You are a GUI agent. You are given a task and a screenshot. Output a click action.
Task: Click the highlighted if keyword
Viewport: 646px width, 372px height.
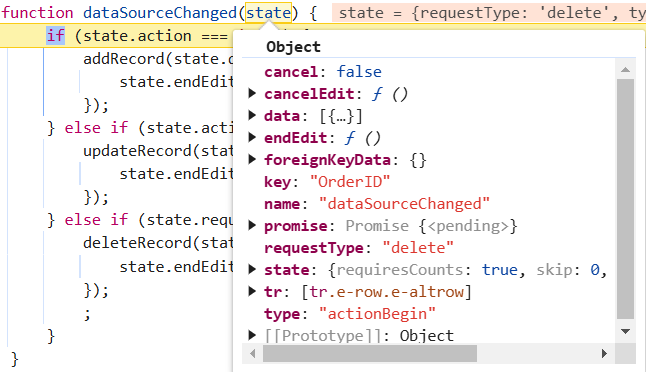[x=56, y=35]
